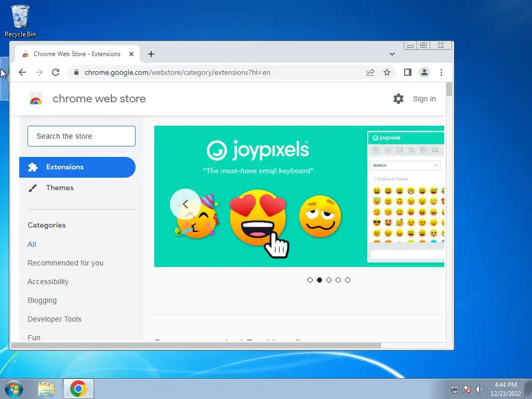
Task: Open the Fun category
Action: 34,337
